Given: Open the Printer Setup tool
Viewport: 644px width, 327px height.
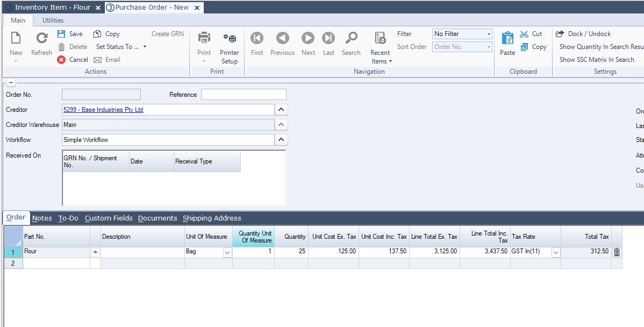Looking at the screenshot, I should pyautogui.click(x=230, y=39).
